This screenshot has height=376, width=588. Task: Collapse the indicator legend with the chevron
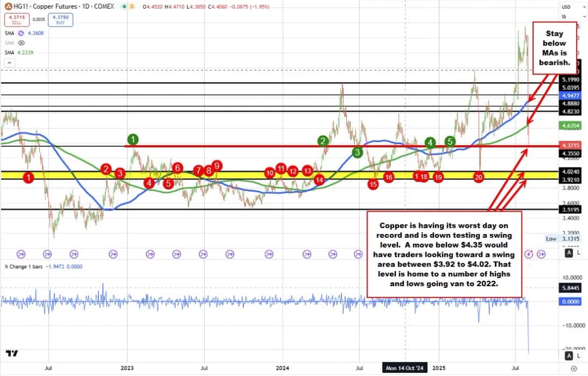click(x=8, y=62)
